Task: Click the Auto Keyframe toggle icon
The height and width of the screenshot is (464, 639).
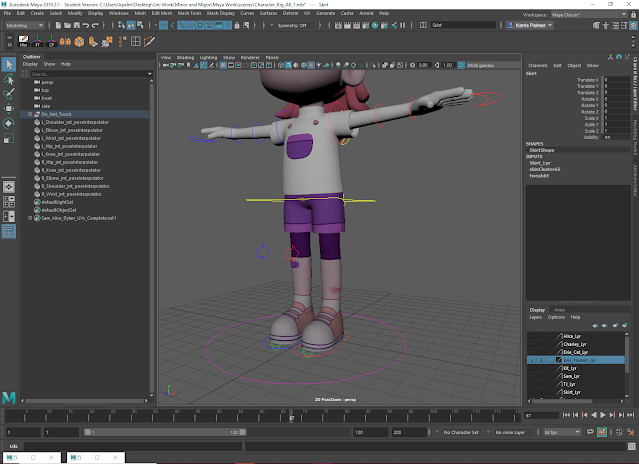Action: pos(602,432)
